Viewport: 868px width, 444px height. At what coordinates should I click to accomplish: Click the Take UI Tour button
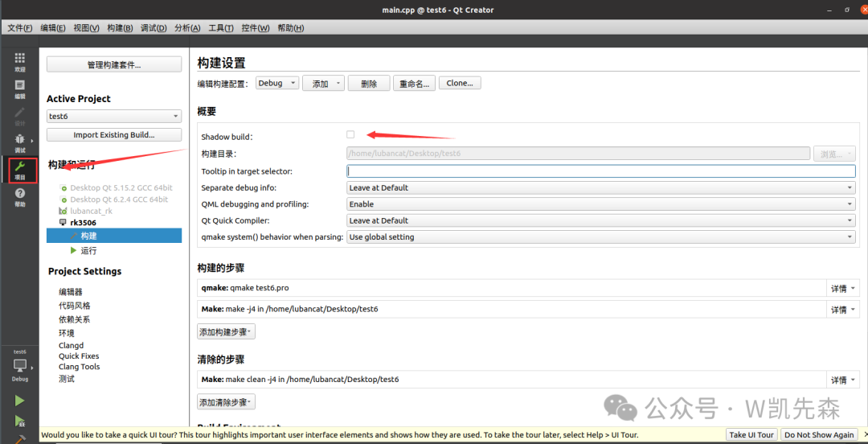751,435
